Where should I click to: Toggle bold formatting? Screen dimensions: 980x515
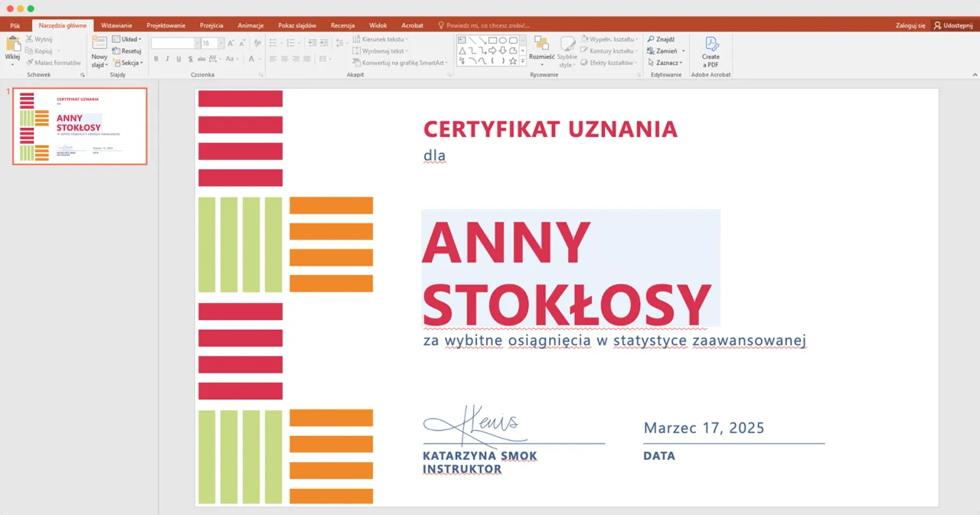tap(156, 59)
